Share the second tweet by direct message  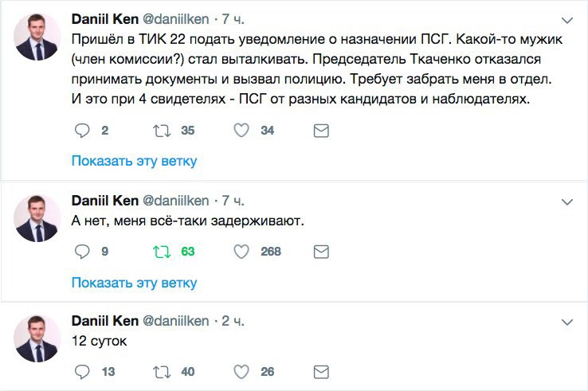pos(321,252)
